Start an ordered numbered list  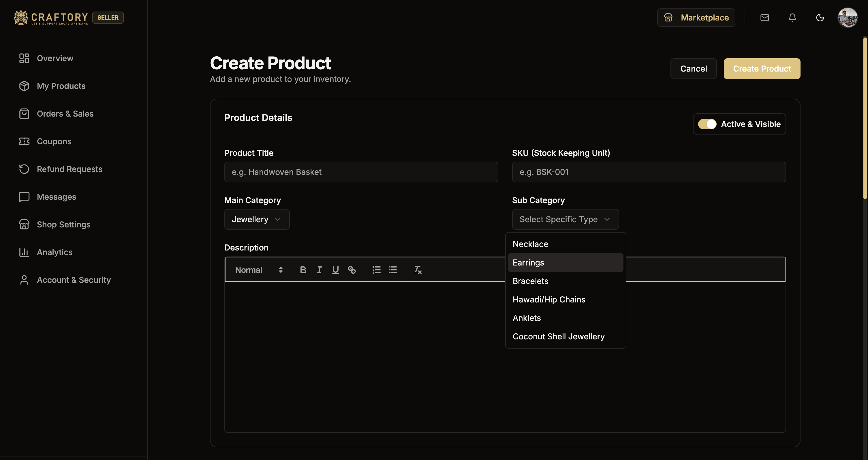(x=376, y=270)
